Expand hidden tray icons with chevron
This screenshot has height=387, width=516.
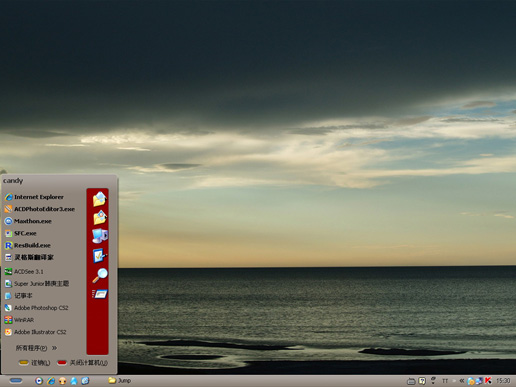(462, 380)
